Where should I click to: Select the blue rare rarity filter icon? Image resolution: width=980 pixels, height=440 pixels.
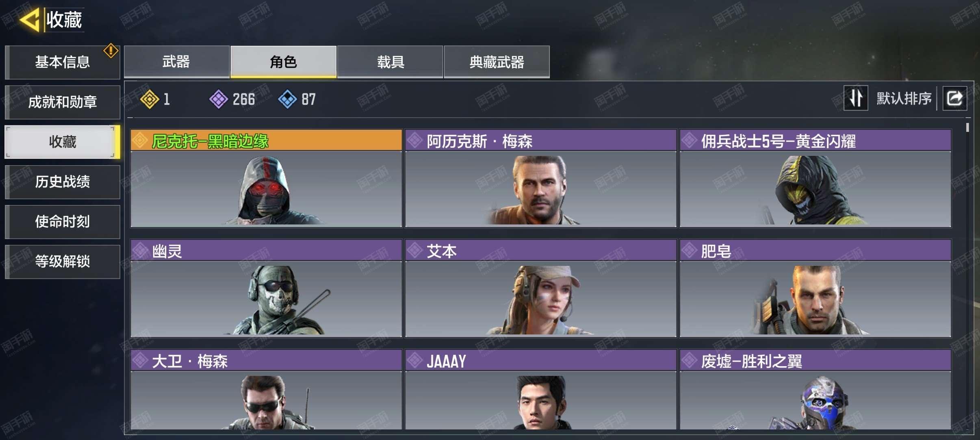click(x=288, y=99)
